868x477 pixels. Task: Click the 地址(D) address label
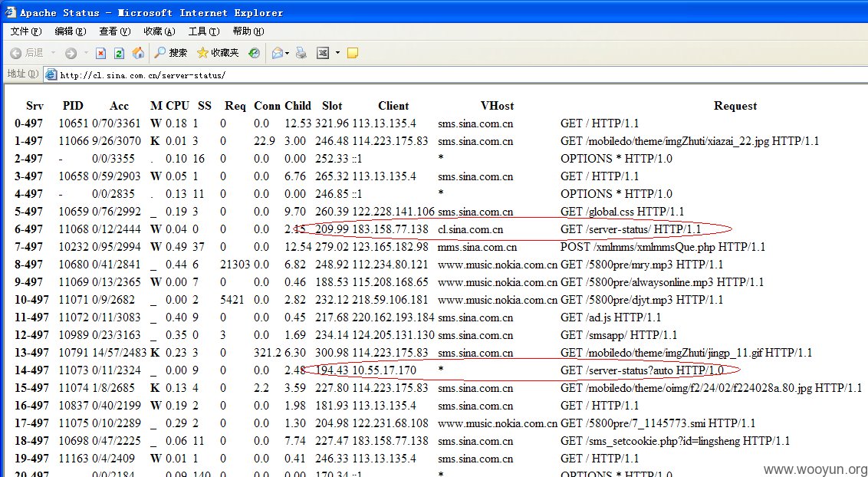point(23,74)
